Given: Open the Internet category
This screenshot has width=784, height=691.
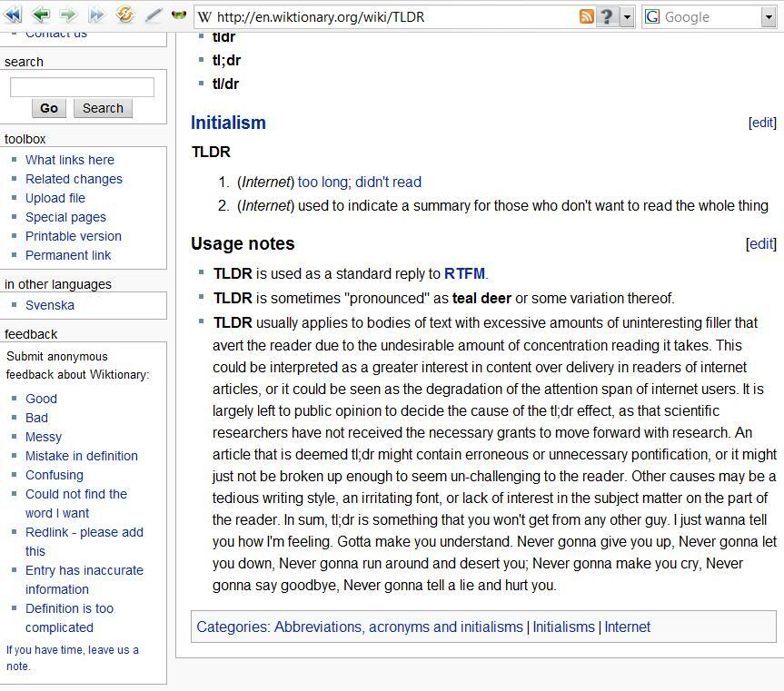Looking at the screenshot, I should point(628,627).
